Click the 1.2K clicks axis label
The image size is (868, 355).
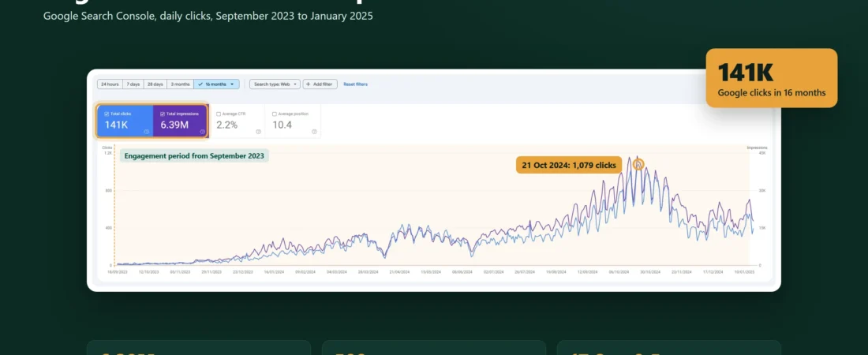[107, 153]
